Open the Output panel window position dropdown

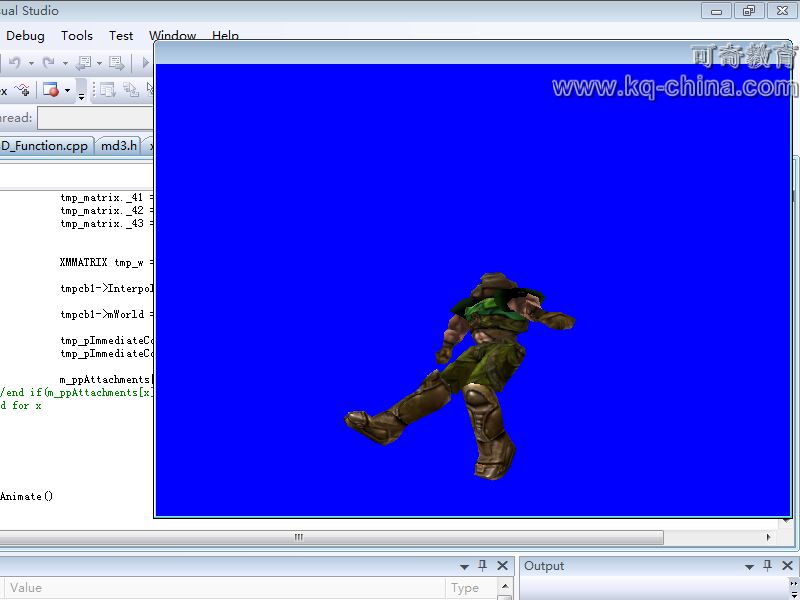pyautogui.click(x=749, y=566)
